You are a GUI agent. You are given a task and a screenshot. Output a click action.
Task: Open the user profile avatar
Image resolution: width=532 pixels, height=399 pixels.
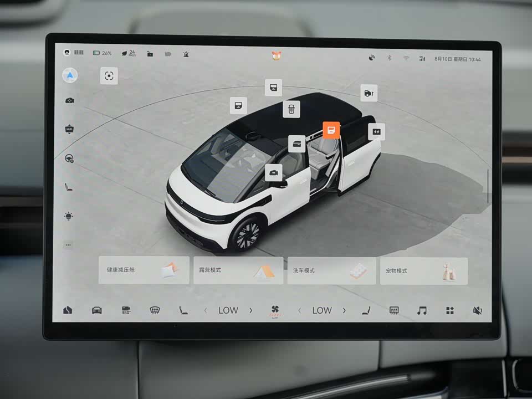pyautogui.click(x=67, y=52)
